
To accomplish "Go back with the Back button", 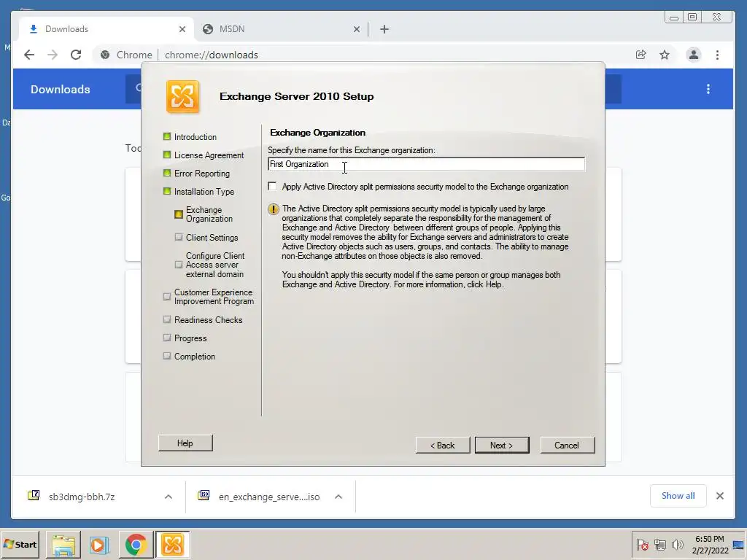I will click(443, 446).
